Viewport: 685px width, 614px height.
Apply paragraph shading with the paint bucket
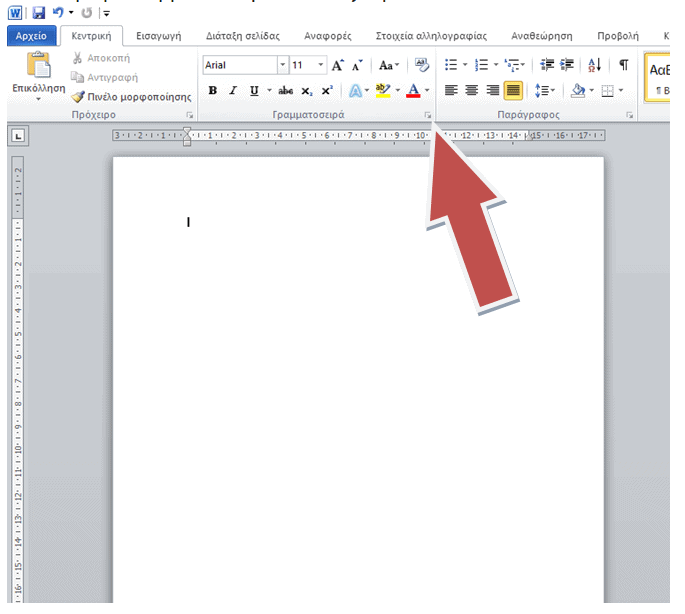coord(578,90)
